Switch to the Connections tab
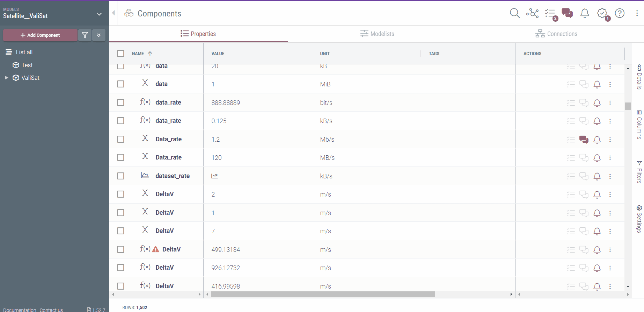 (x=556, y=34)
